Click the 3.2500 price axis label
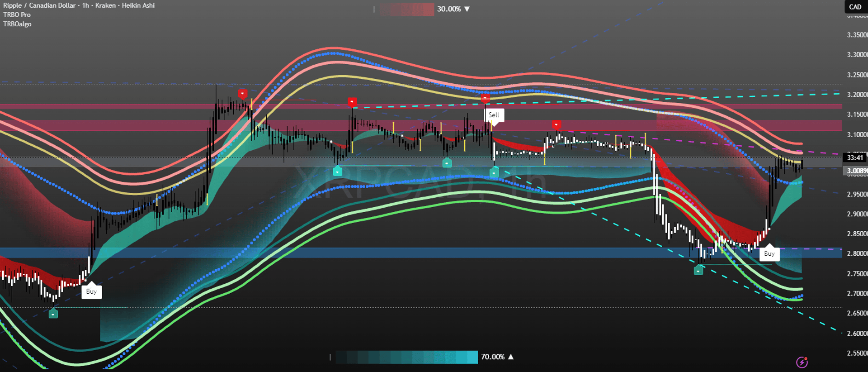The width and height of the screenshot is (868, 372). 857,75
